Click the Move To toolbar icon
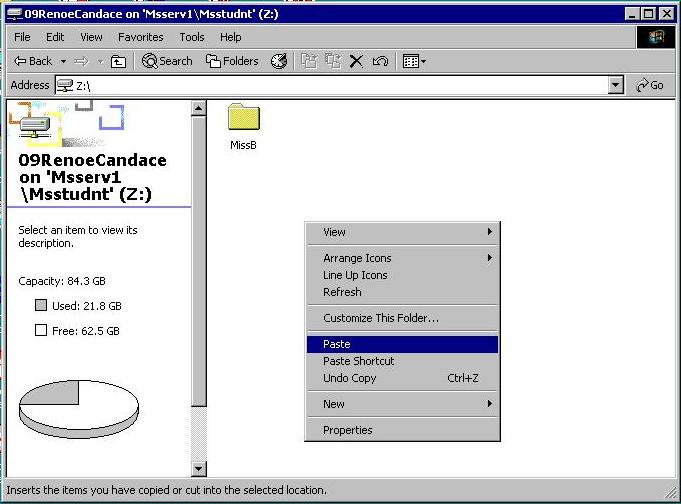Viewport: 681px width, 504px height. point(309,61)
